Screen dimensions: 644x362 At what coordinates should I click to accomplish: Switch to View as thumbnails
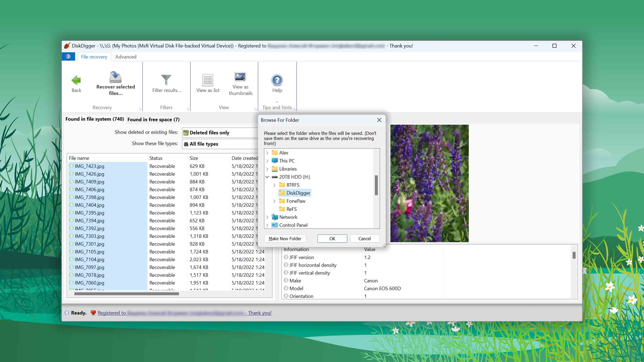coord(240,77)
